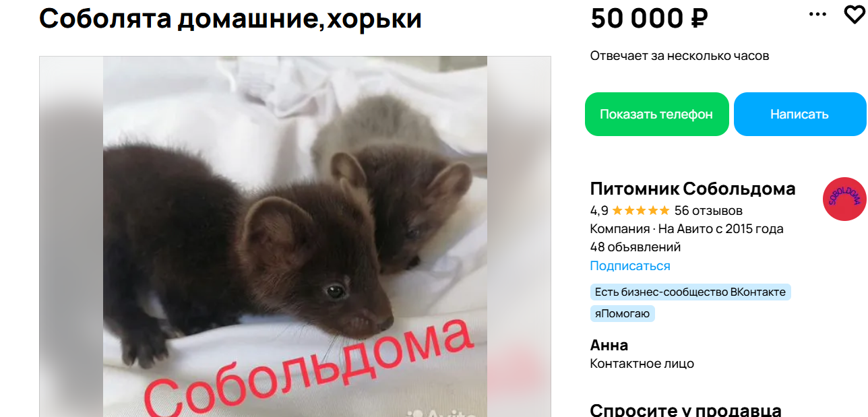Click the blurred left edge of photo

(71, 236)
